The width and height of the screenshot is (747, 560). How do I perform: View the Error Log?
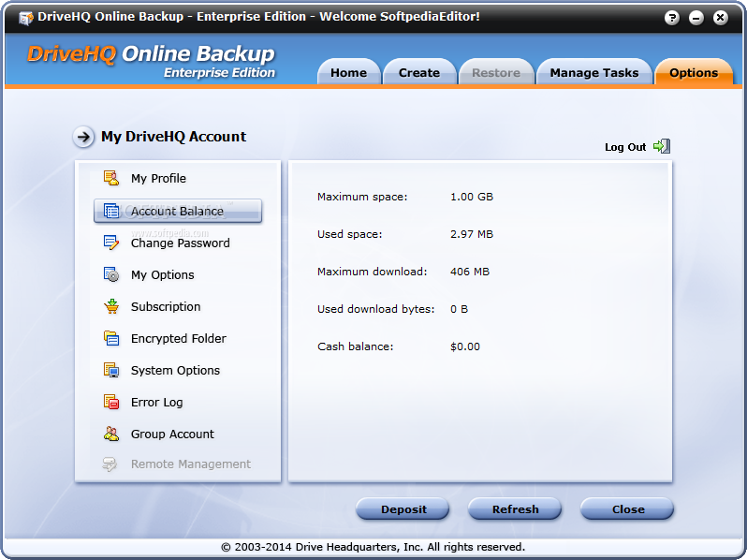tap(156, 403)
